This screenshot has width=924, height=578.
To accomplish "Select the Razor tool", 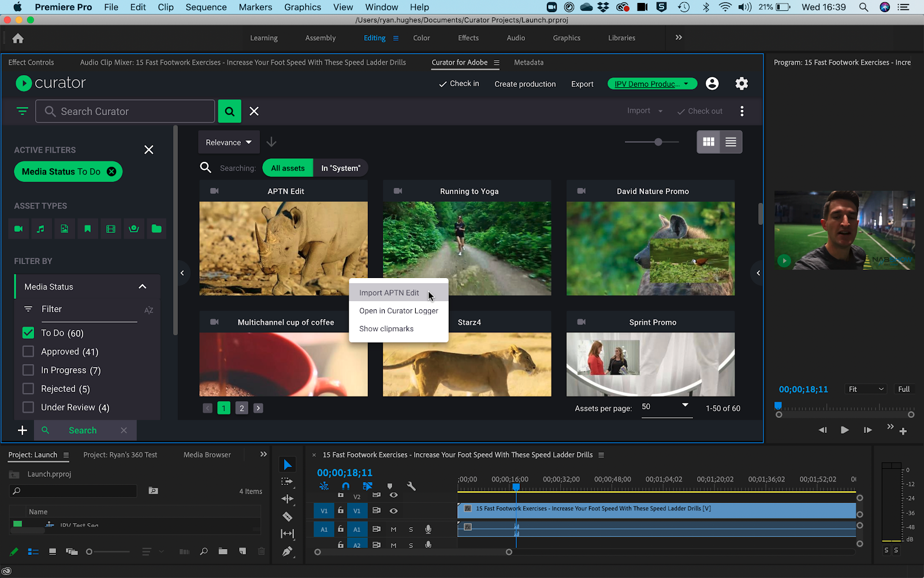I will [287, 517].
